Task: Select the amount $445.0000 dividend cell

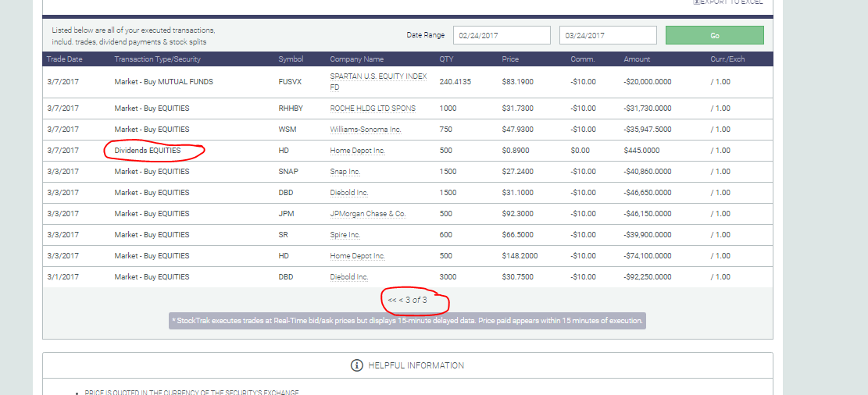Action: pyautogui.click(x=641, y=151)
